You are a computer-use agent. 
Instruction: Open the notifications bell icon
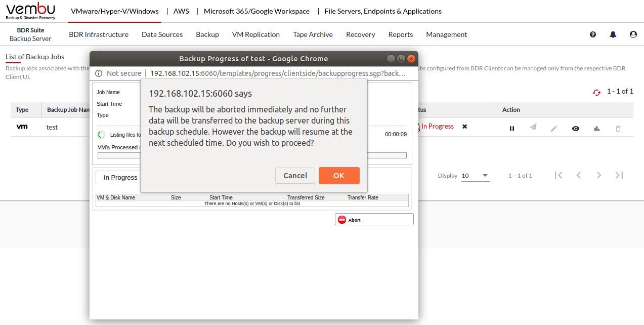(613, 34)
